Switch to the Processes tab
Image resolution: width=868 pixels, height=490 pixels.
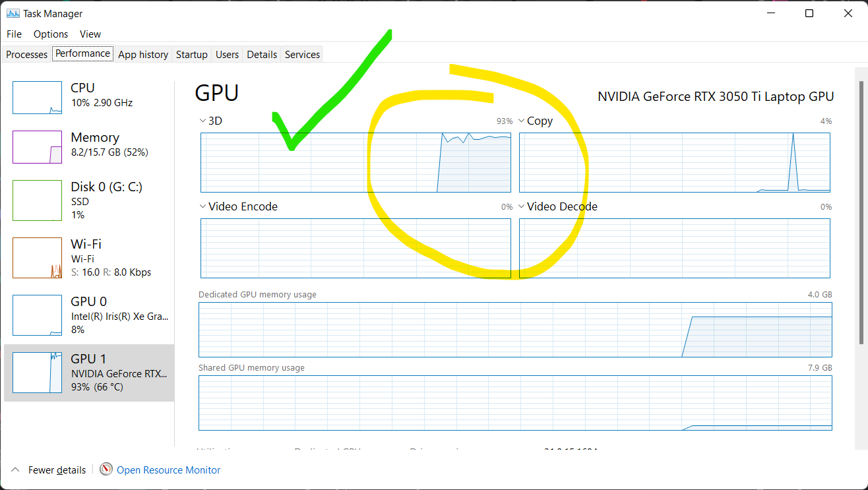tap(27, 55)
